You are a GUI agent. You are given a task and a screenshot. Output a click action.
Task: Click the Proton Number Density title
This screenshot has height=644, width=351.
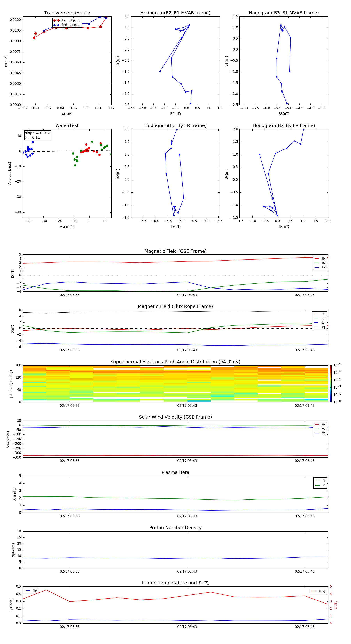click(x=175, y=528)
